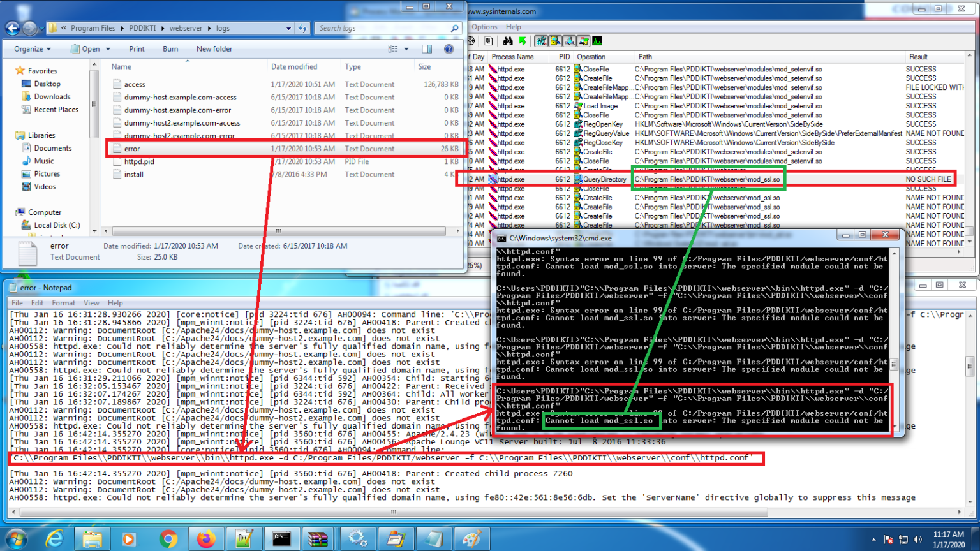Expand the Organize dropdown menu
Image resolution: width=980 pixels, height=551 pixels.
(33, 49)
